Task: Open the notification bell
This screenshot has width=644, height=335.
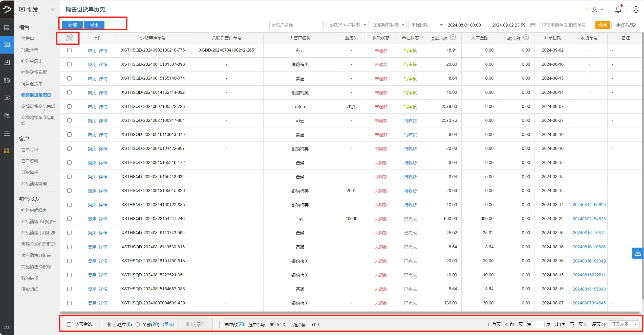Action: pyautogui.click(x=618, y=10)
